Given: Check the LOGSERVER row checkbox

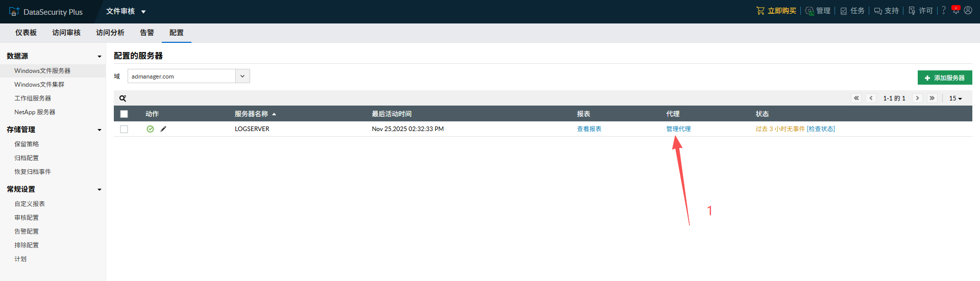Looking at the screenshot, I should tap(124, 129).
